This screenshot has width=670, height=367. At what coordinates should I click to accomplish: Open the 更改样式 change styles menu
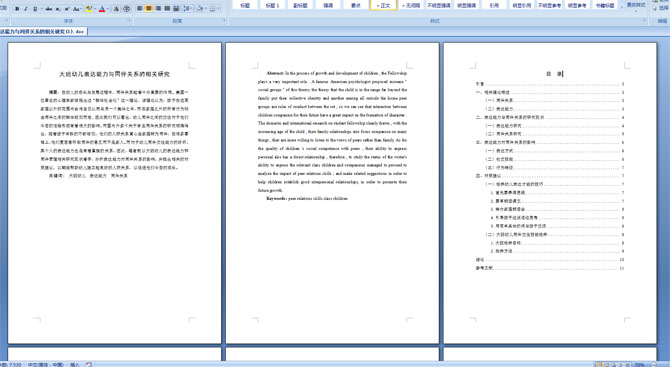(x=635, y=6)
